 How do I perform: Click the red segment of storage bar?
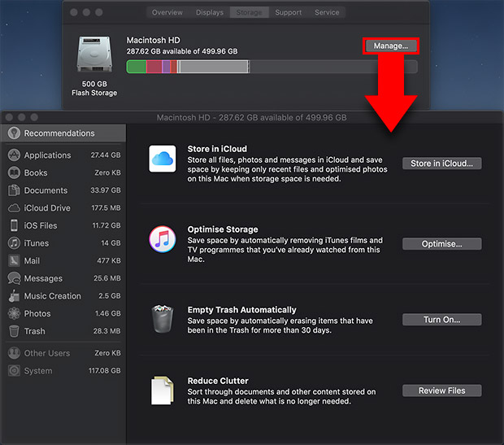154,67
